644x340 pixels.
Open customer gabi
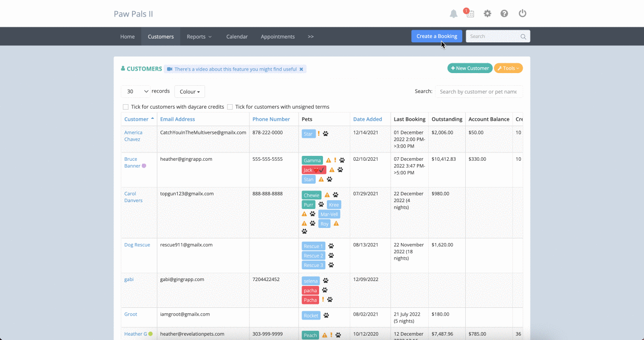129,280
